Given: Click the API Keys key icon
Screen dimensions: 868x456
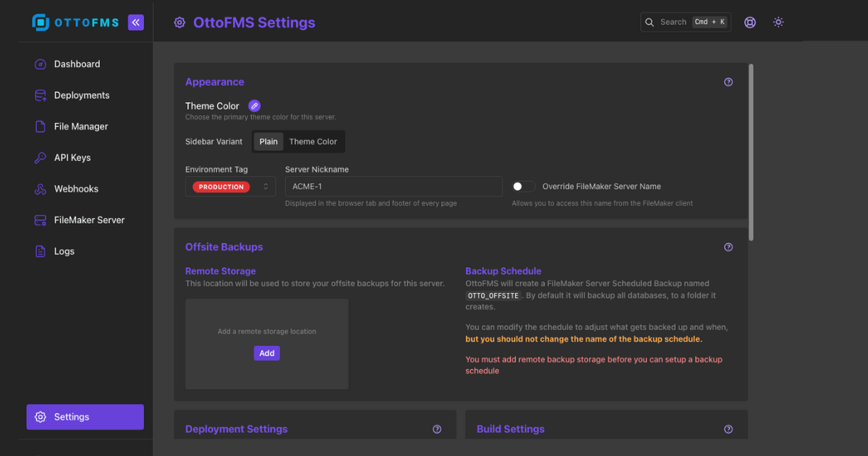Looking at the screenshot, I should [41, 158].
